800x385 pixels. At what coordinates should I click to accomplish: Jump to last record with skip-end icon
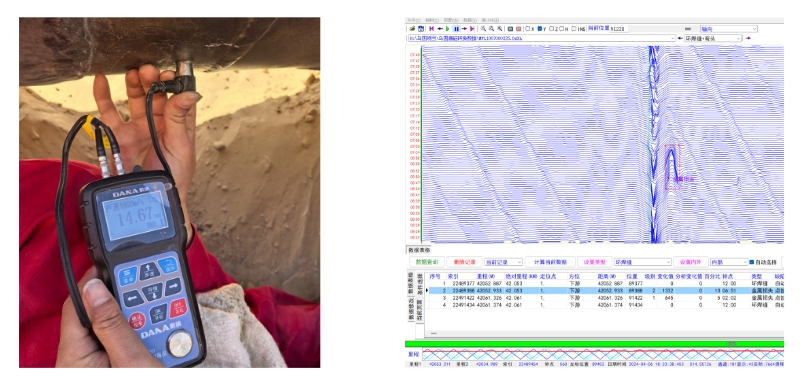pos(472,29)
